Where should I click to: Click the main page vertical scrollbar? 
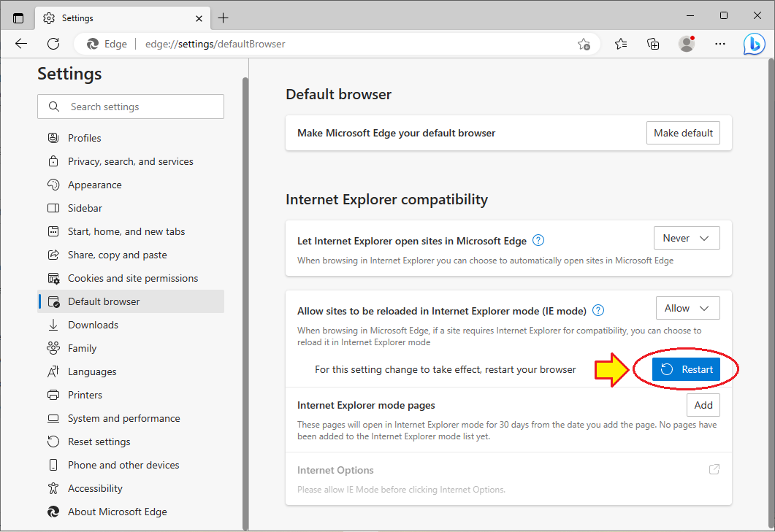771,294
